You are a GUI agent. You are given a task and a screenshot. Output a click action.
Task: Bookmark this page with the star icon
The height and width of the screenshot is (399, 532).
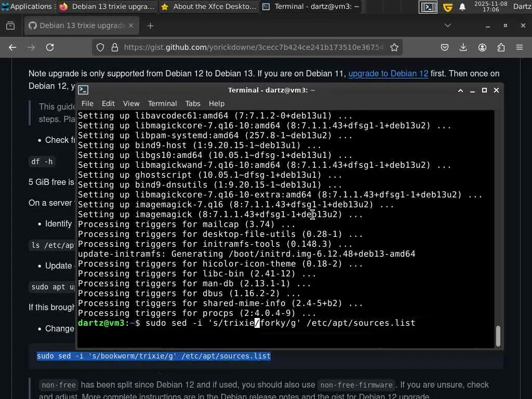pos(394,47)
